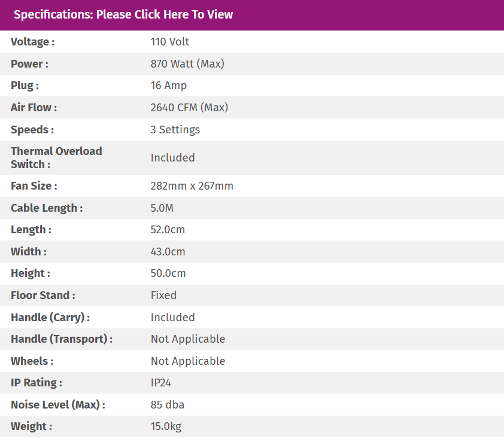Click the Handle (Carry) label
This screenshot has width=504, height=442.
click(x=50, y=318)
